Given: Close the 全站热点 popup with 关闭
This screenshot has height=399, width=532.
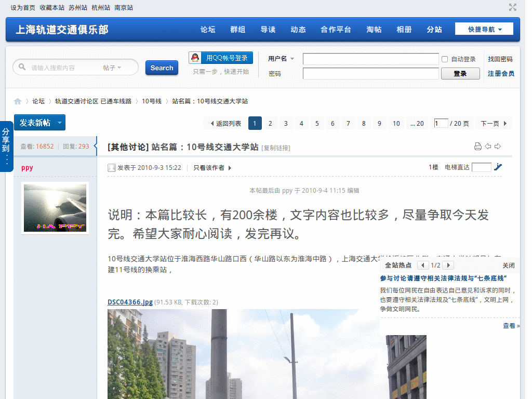Looking at the screenshot, I should click(508, 265).
